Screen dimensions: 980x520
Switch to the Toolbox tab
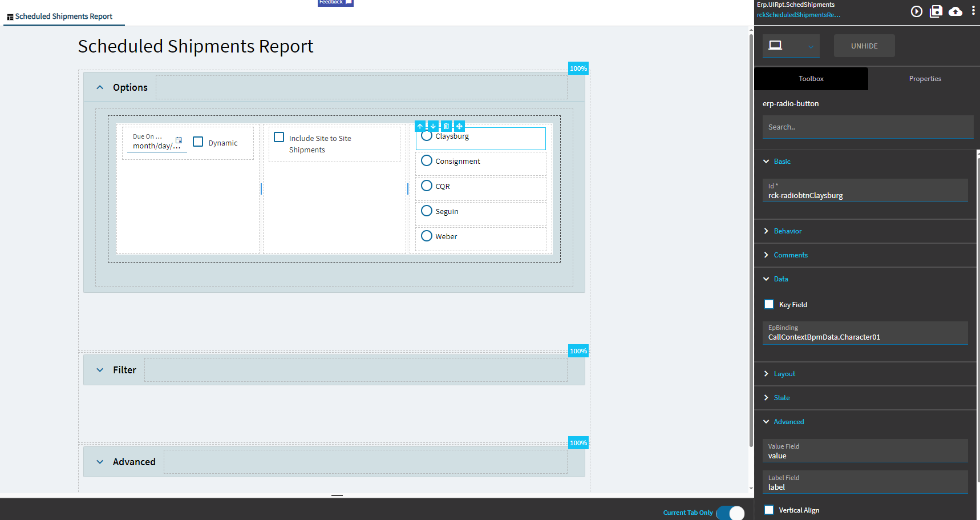(811, 79)
